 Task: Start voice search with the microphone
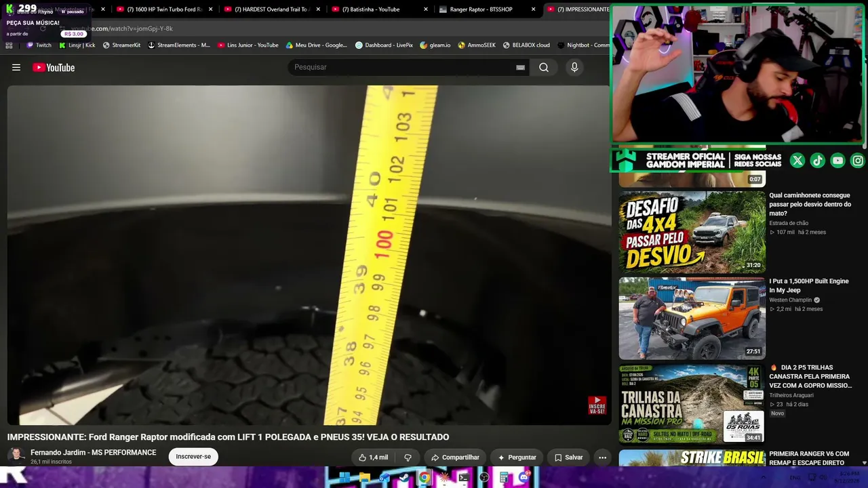pos(574,67)
